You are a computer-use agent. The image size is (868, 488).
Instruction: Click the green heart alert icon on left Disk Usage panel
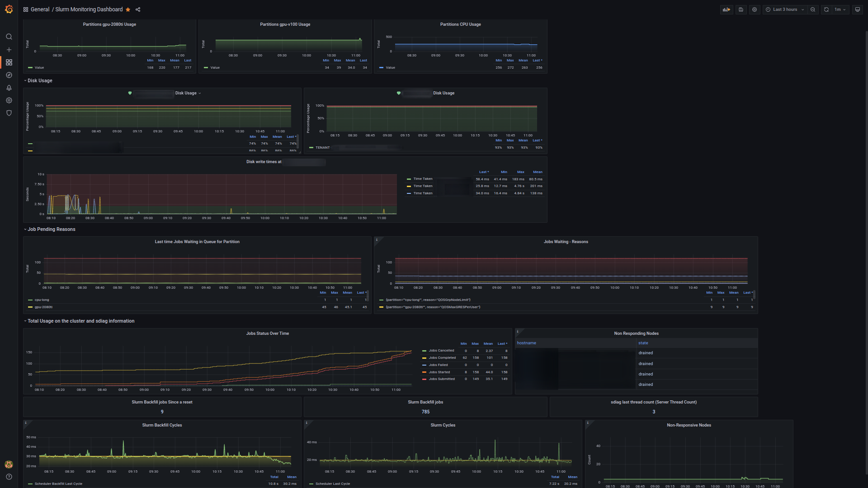coord(130,93)
